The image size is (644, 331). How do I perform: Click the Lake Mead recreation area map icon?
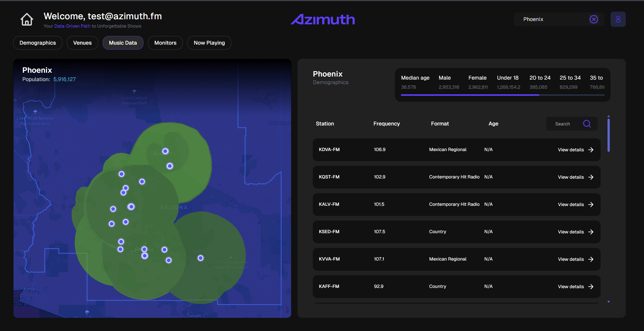point(35,112)
